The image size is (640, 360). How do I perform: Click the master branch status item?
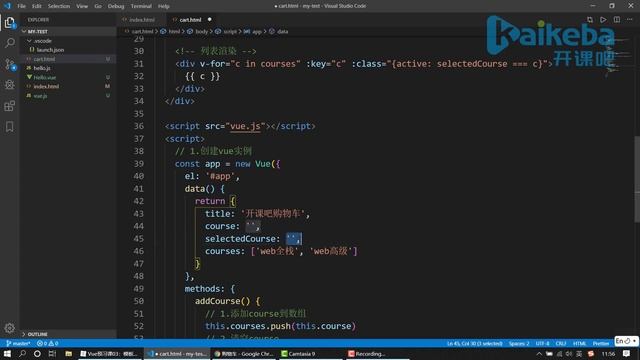[18, 343]
